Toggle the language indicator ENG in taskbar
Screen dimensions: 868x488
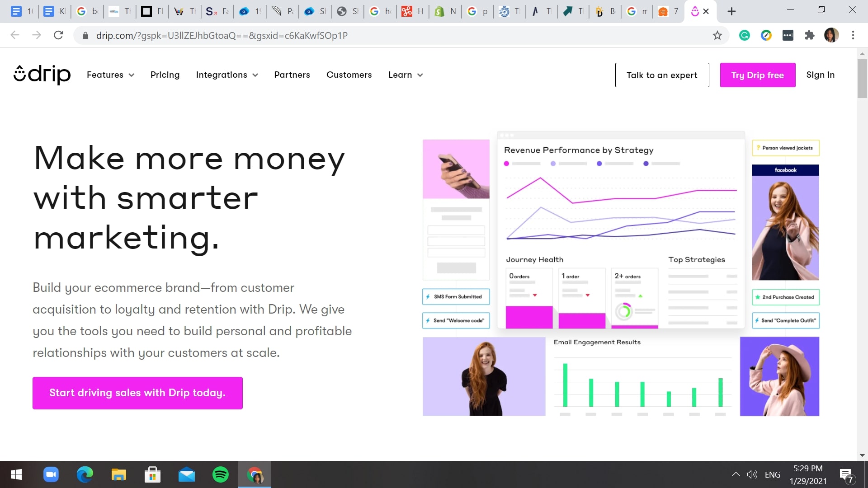[x=774, y=474]
